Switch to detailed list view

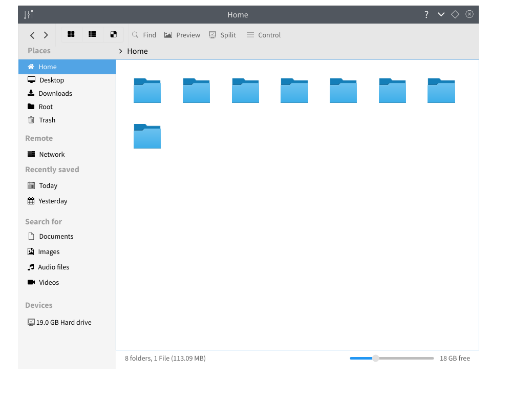(x=92, y=34)
